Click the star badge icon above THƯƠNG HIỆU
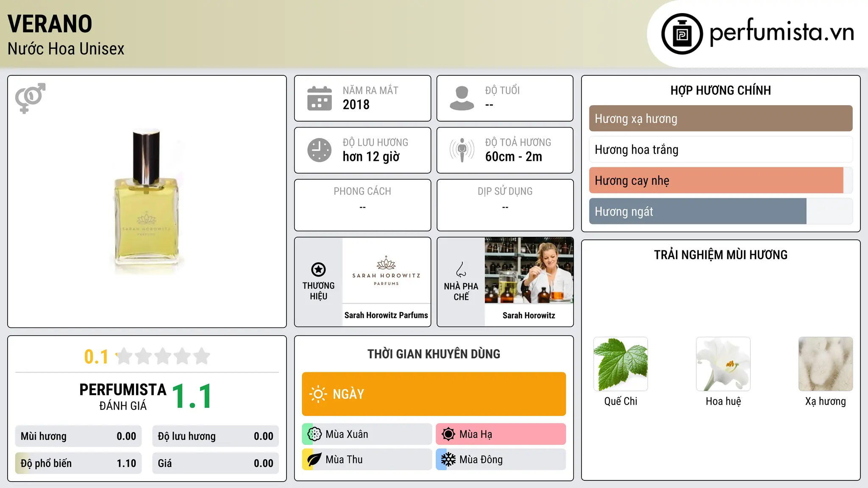Viewport: 868px width, 488px height. (x=319, y=269)
